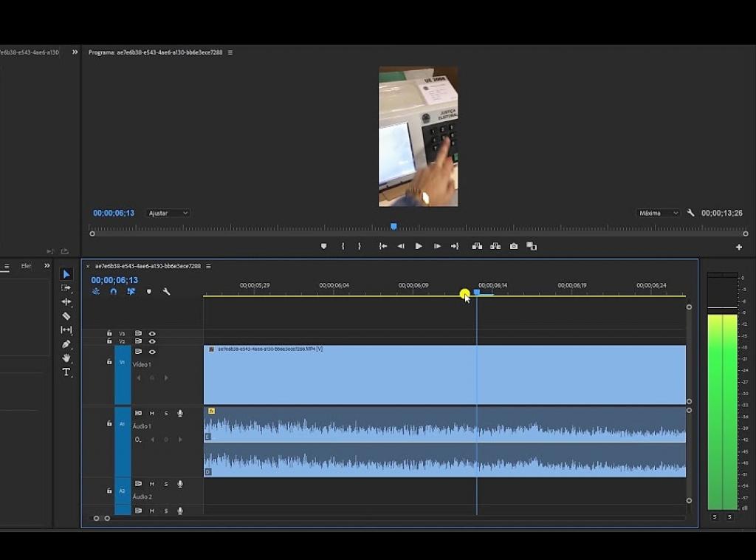Select the Type tool
Viewport: 756px width, 560px height.
coord(66,372)
